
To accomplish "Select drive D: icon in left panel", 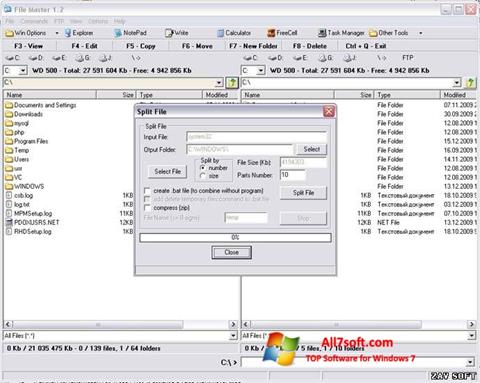I will click(x=36, y=58).
